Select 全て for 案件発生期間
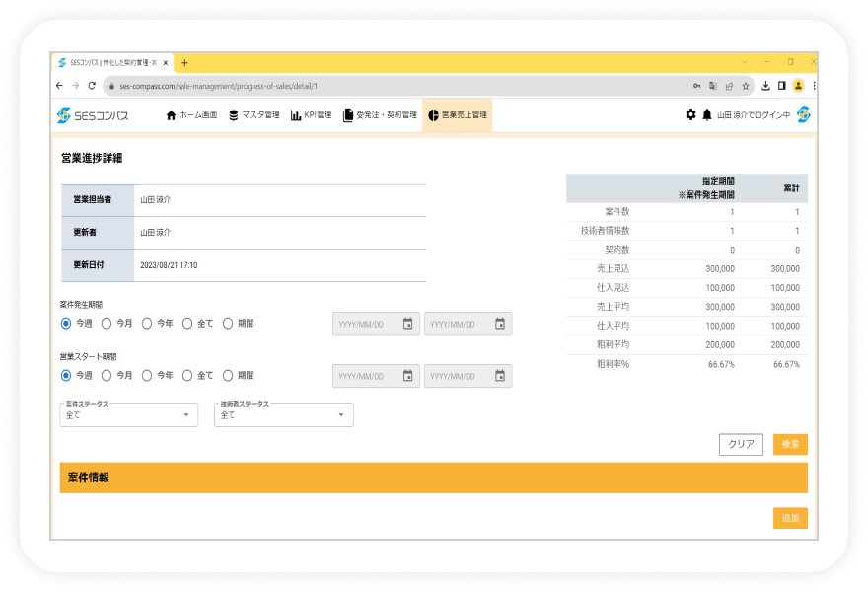The image size is (868, 592). (187, 324)
